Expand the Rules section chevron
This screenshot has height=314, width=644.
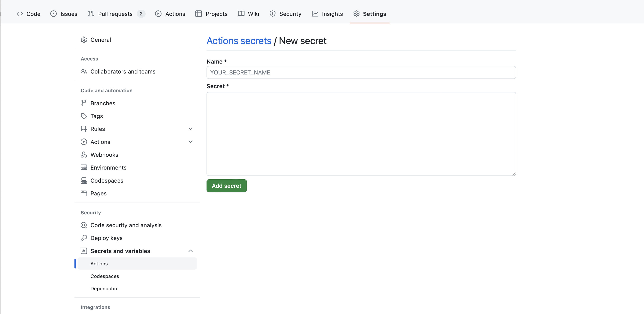(190, 129)
